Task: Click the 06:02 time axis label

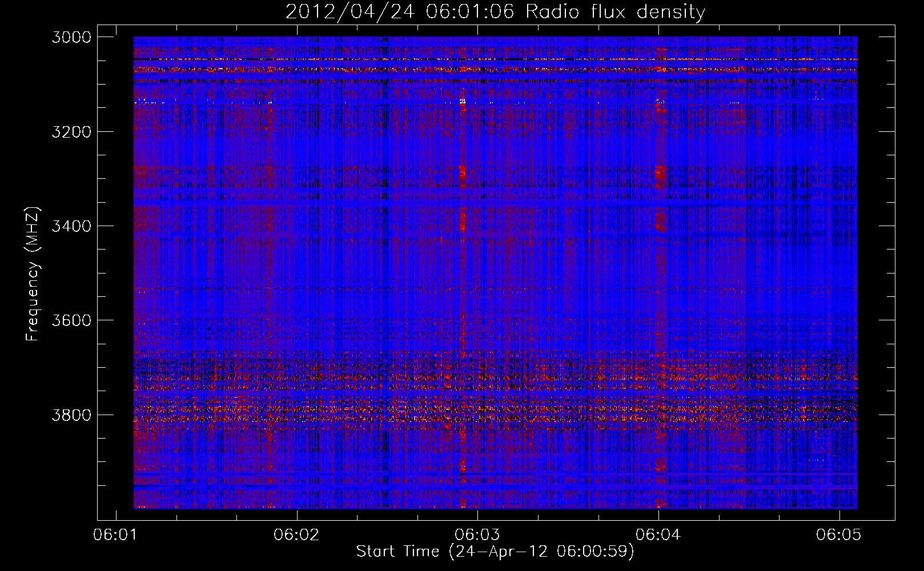Action: [296, 534]
